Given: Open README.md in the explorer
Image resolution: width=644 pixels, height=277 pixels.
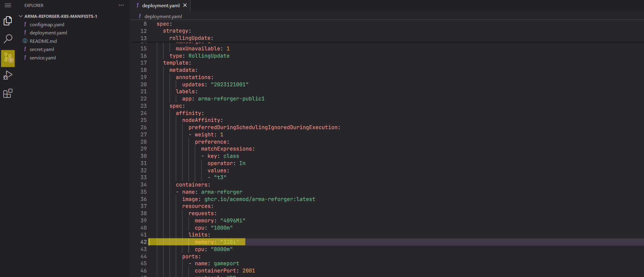Looking at the screenshot, I should click(x=43, y=41).
